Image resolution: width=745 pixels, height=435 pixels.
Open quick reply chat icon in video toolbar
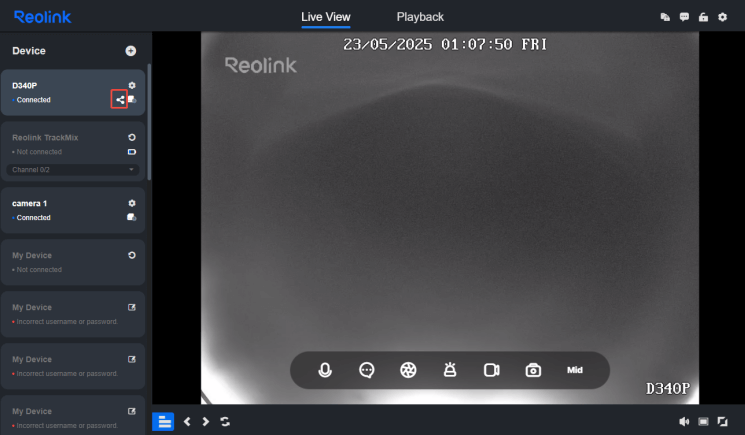366,370
